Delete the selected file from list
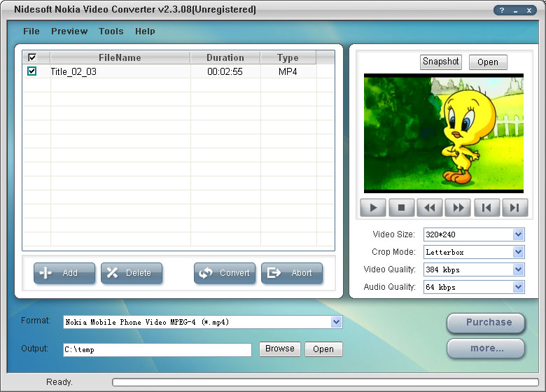This screenshot has width=546, height=392. [x=132, y=273]
